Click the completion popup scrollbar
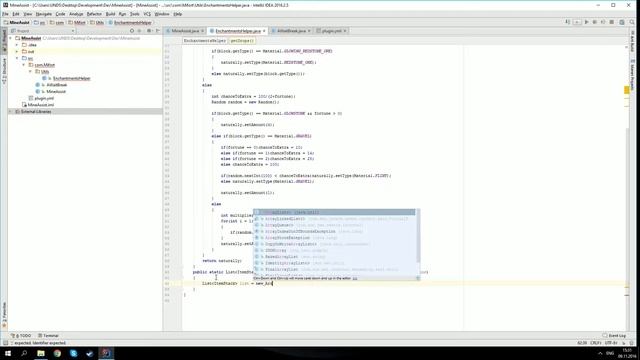640x360 pixels. (x=418, y=236)
